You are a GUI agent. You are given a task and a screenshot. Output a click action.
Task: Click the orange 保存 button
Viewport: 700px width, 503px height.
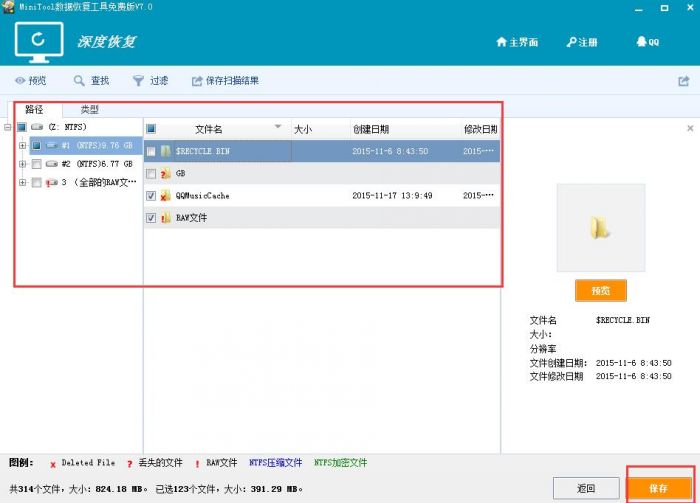pyautogui.click(x=658, y=488)
